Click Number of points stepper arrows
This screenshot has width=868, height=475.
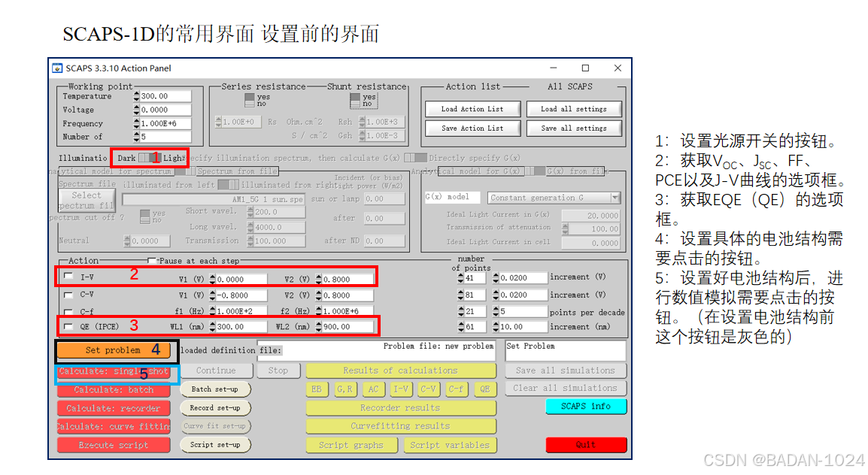[136, 137]
